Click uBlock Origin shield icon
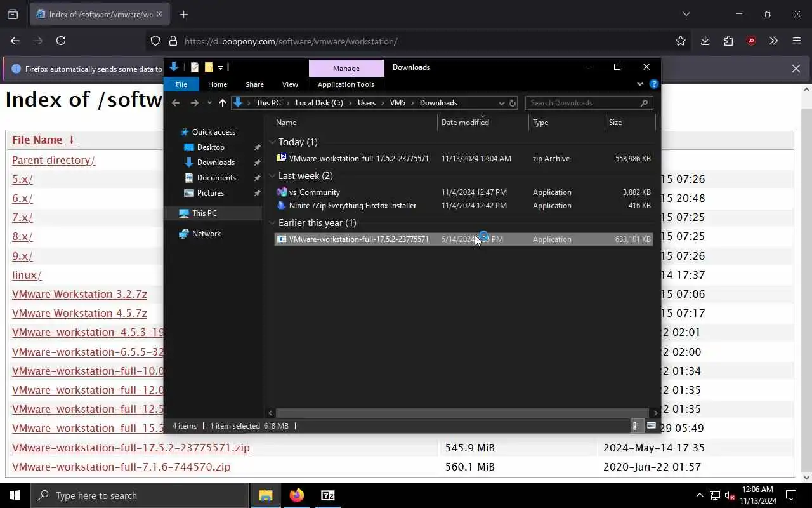Image resolution: width=812 pixels, height=508 pixels. click(751, 41)
